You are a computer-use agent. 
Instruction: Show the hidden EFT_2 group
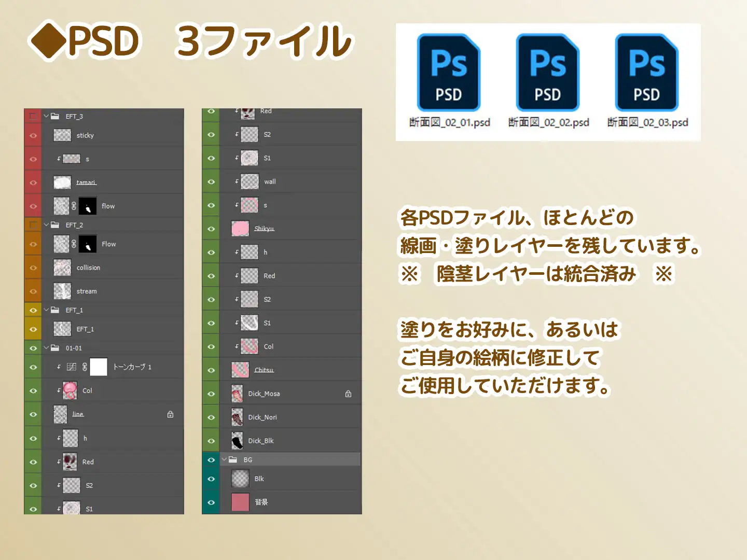coord(33,225)
